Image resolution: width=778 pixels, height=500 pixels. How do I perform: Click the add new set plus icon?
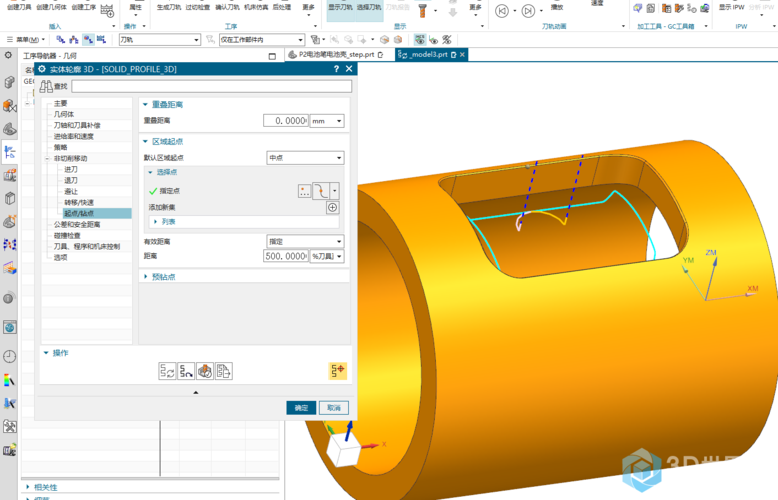(333, 207)
